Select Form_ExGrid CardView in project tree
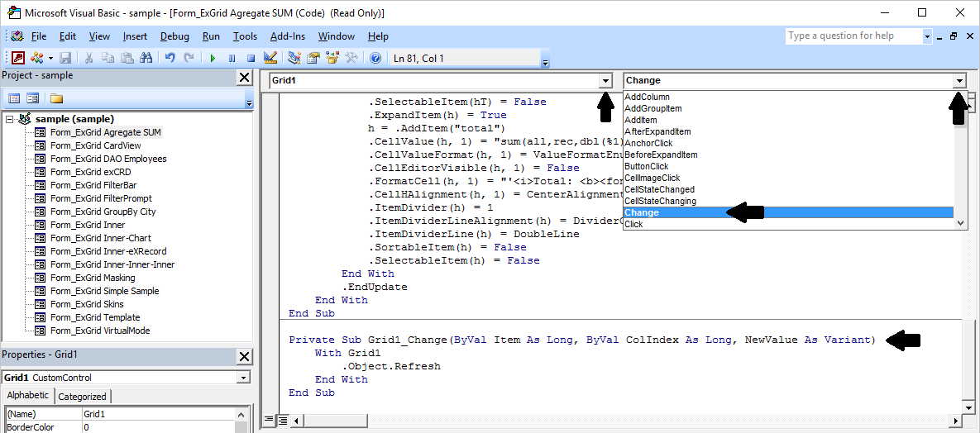This screenshot has height=433, width=980. pos(95,145)
